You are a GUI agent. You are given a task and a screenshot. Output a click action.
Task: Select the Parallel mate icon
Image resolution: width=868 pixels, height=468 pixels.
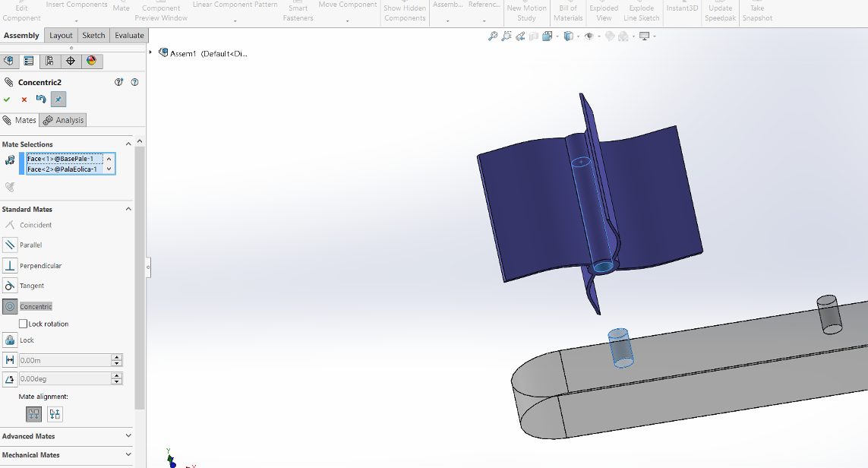9,244
